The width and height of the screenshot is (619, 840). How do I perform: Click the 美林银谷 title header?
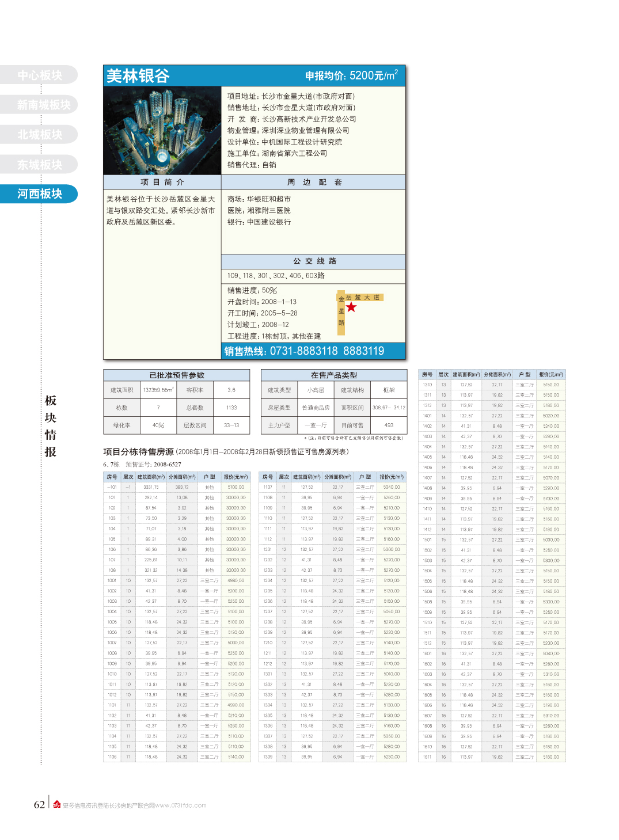(138, 76)
